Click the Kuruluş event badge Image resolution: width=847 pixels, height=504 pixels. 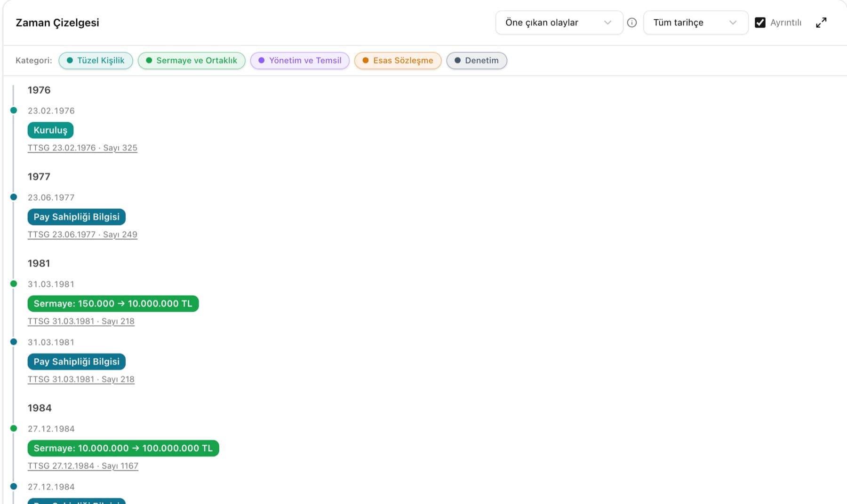coord(50,130)
